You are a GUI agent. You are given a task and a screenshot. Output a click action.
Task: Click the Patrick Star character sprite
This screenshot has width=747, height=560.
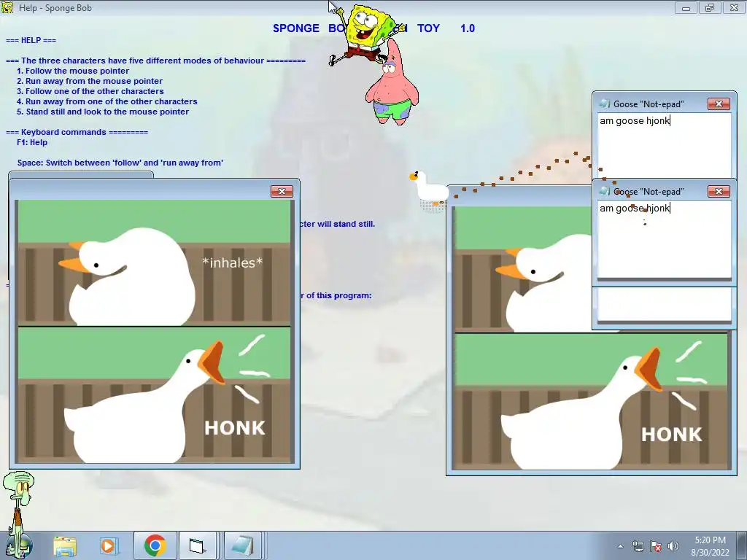pos(392,83)
